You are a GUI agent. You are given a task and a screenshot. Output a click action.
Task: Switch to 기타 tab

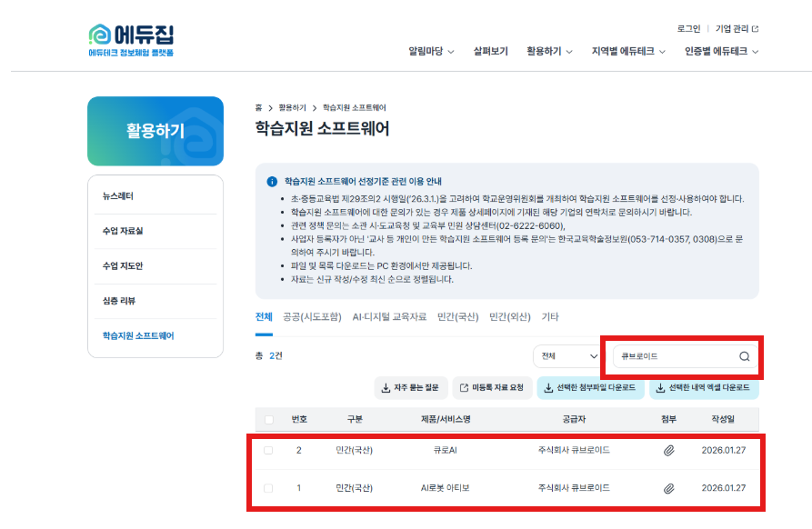pos(550,317)
